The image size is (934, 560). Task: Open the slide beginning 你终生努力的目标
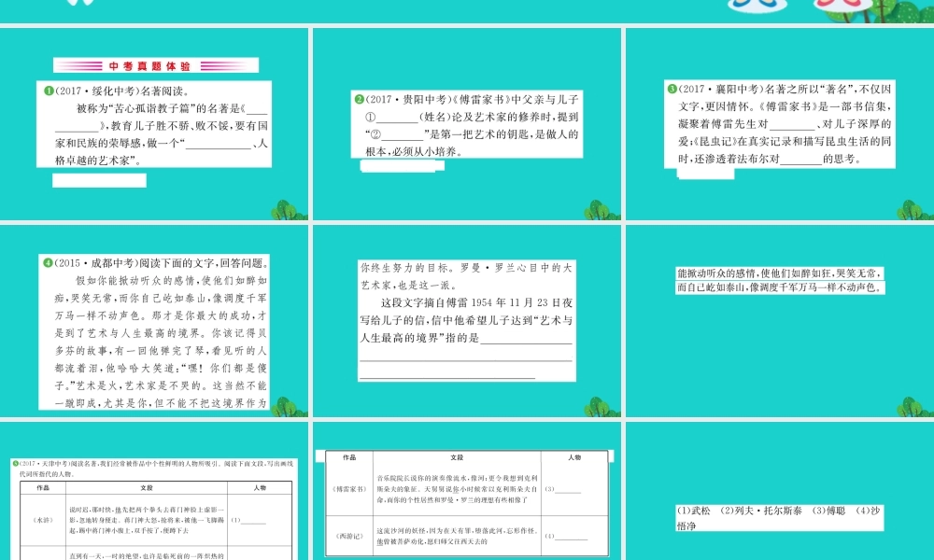(x=467, y=321)
